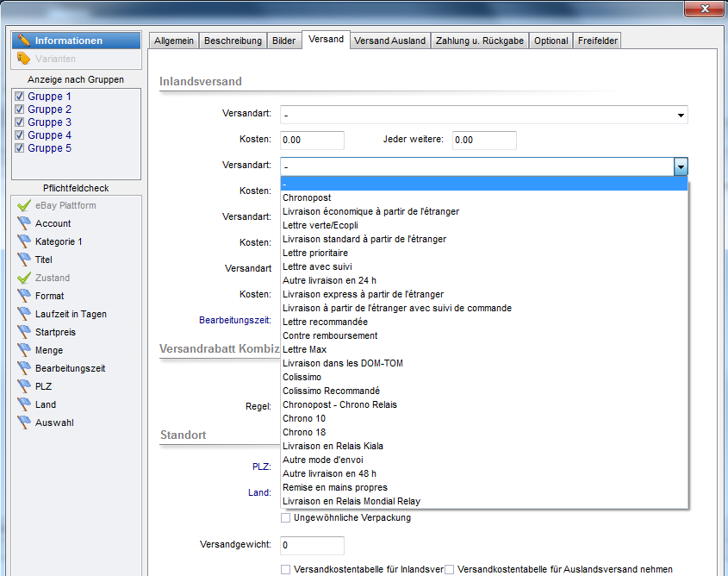
Task: Pick Livraison en Relais Mondial Relay
Action: pyautogui.click(x=352, y=501)
